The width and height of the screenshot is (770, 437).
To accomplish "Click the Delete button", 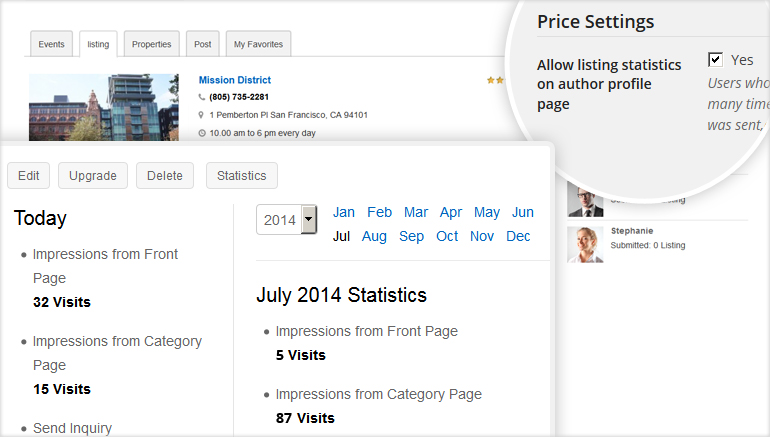I will click(165, 176).
